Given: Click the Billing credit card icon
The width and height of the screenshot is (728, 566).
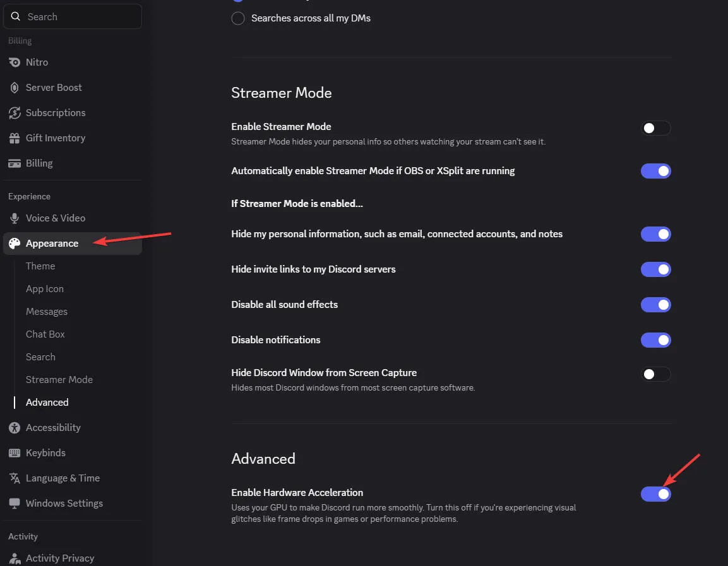Looking at the screenshot, I should point(15,163).
